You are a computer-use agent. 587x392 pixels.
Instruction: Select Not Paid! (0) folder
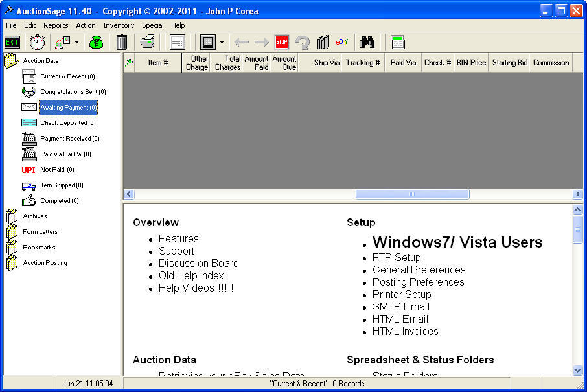tap(57, 170)
